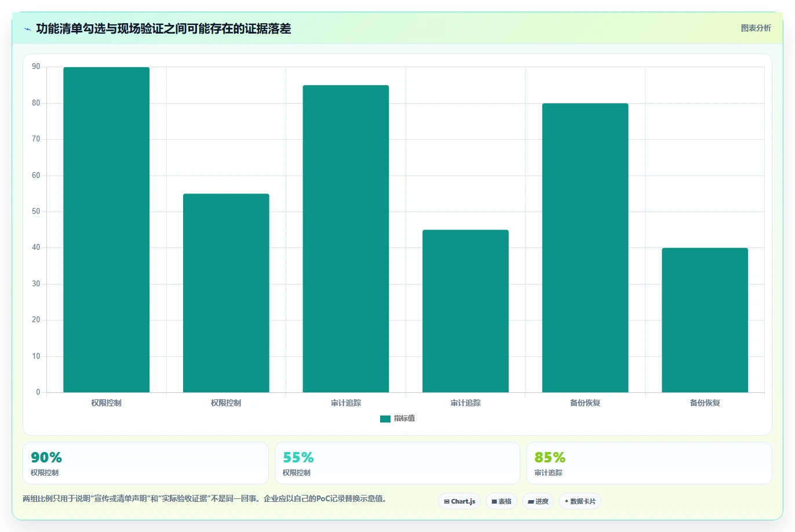Viewport: 795px width, 532px height.
Task: Click the 指标值 legend text
Action: (404, 418)
